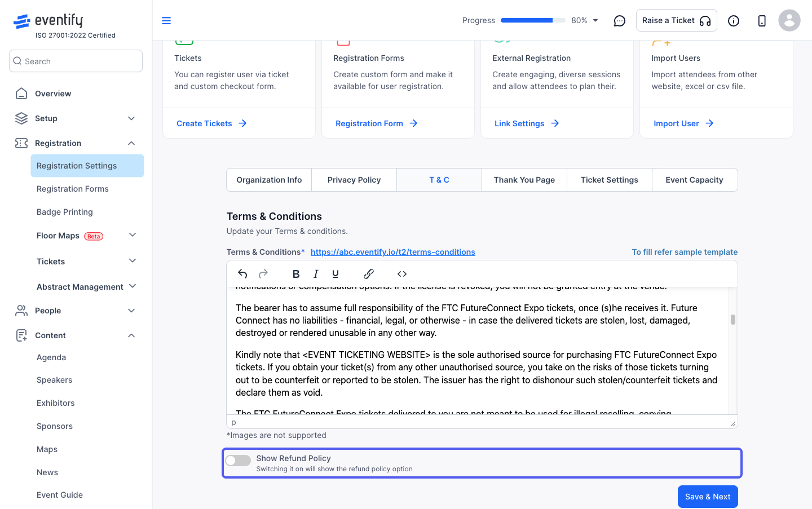Click the sidebar Search field
This screenshot has height=509, width=812.
point(76,61)
